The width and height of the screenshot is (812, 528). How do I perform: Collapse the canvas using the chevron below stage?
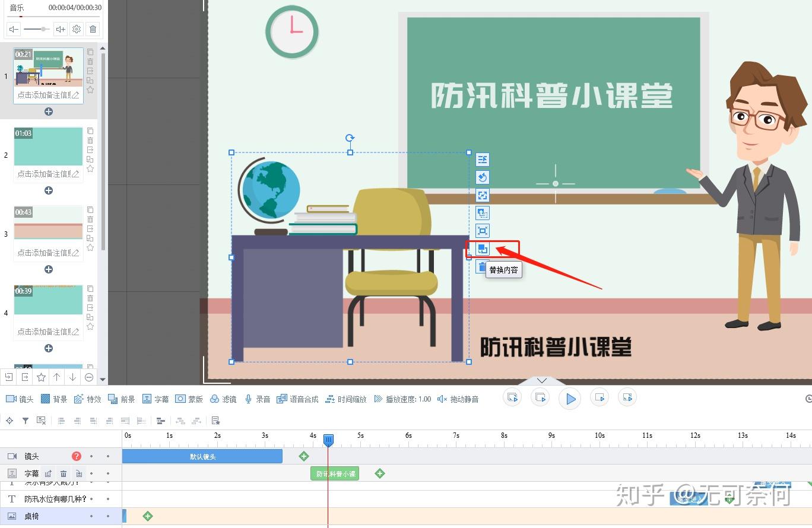tap(541, 380)
